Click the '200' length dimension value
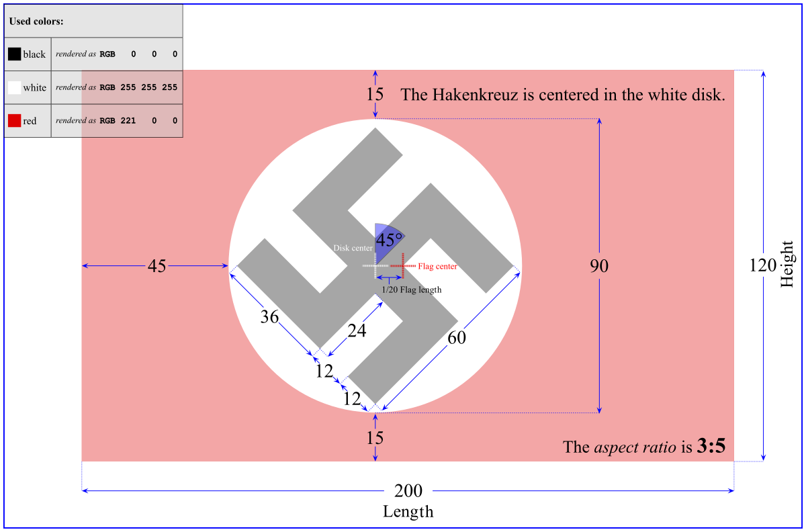The image size is (806, 532). click(408, 491)
